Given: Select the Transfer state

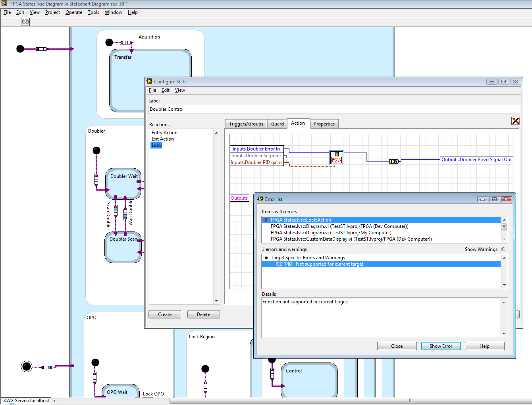Looking at the screenshot, I should point(150,81).
